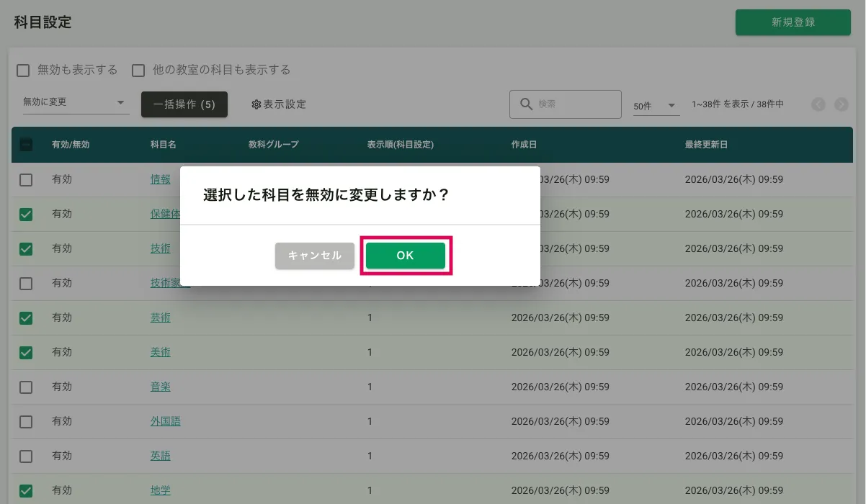The width and height of the screenshot is (866, 504).
Task: Check 他の教室の科目も表示する option
Action: [x=138, y=71]
